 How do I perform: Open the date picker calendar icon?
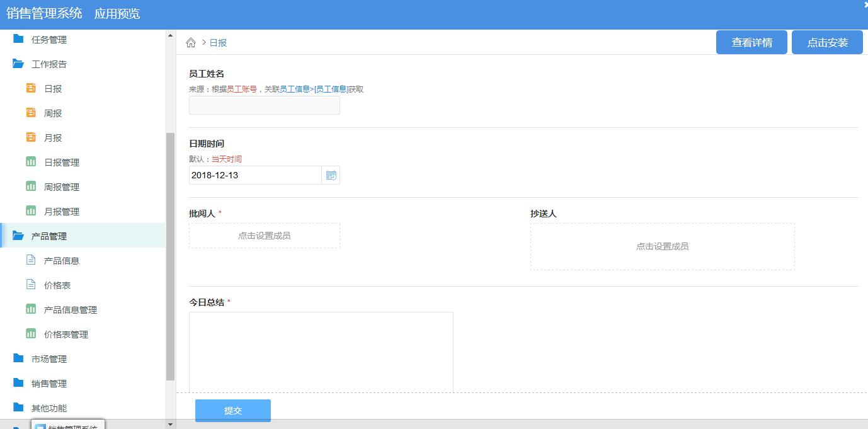(331, 174)
